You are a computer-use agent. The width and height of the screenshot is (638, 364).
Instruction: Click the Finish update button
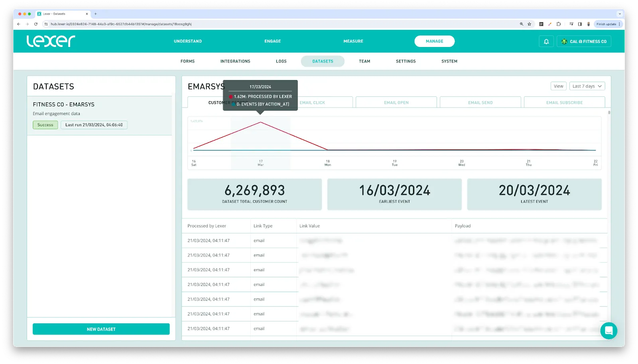tap(606, 24)
